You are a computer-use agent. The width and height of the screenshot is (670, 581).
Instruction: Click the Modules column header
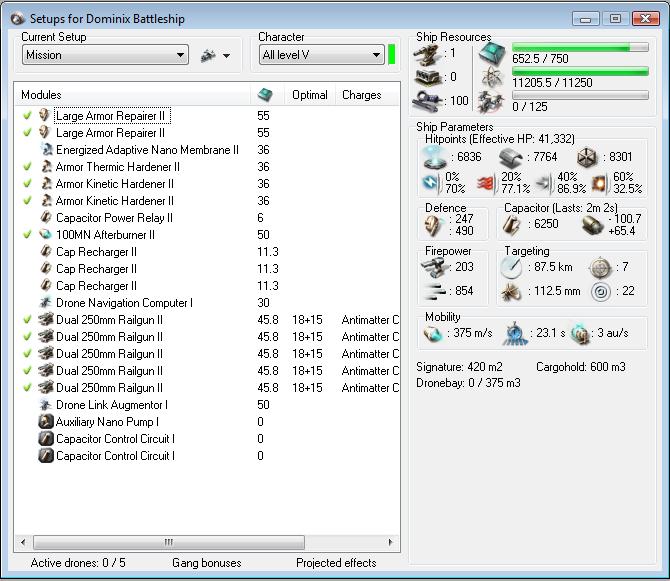(132, 95)
